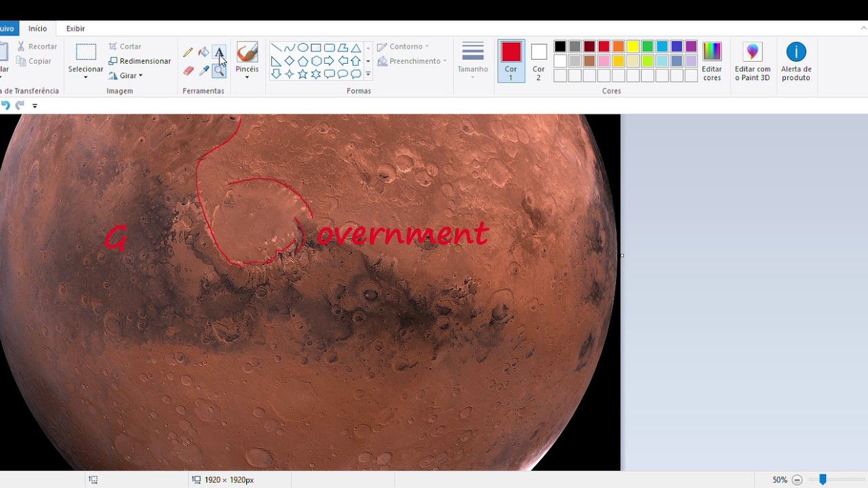
Task: Select the Fill with color bucket tool
Action: [203, 53]
